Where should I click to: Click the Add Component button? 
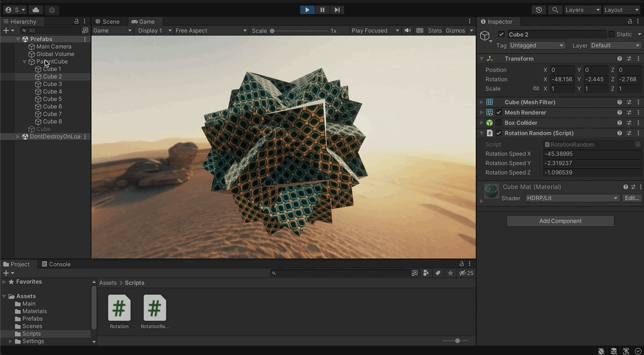click(560, 221)
